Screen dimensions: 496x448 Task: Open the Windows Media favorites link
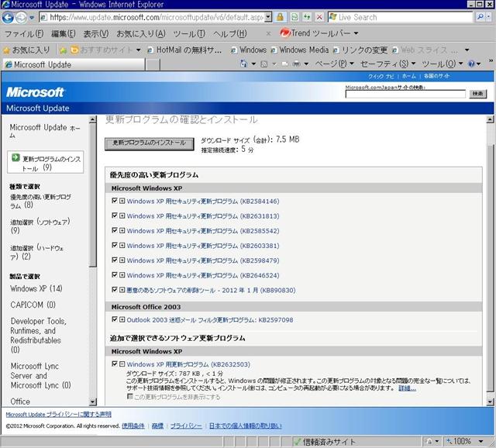tap(300, 50)
